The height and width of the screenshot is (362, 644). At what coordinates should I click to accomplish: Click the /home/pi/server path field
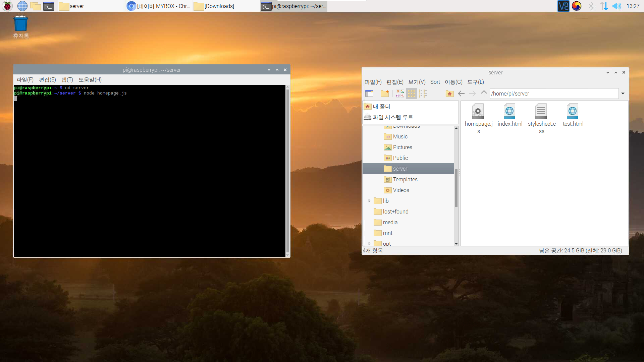[553, 94]
